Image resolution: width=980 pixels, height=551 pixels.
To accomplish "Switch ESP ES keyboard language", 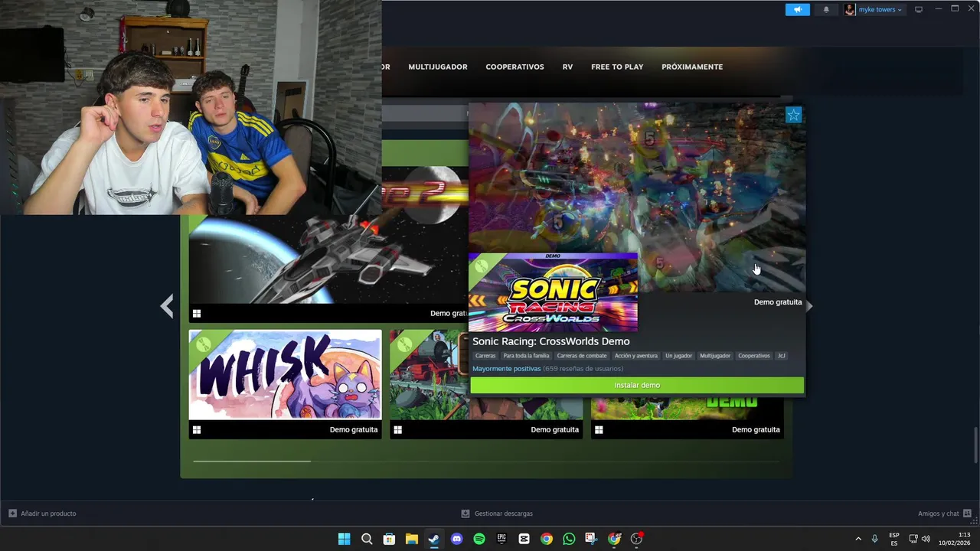I will click(x=894, y=539).
